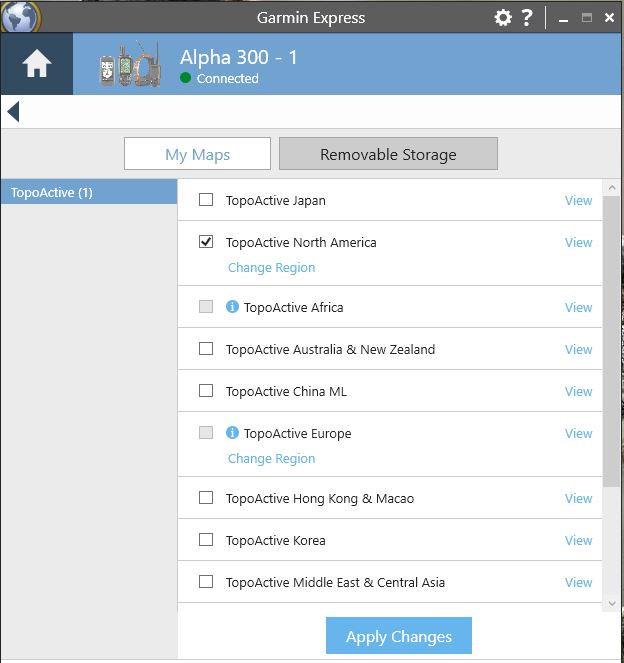Image resolution: width=624 pixels, height=663 pixels.
Task: Check the TopoActive China ML checkbox
Action: (x=206, y=390)
